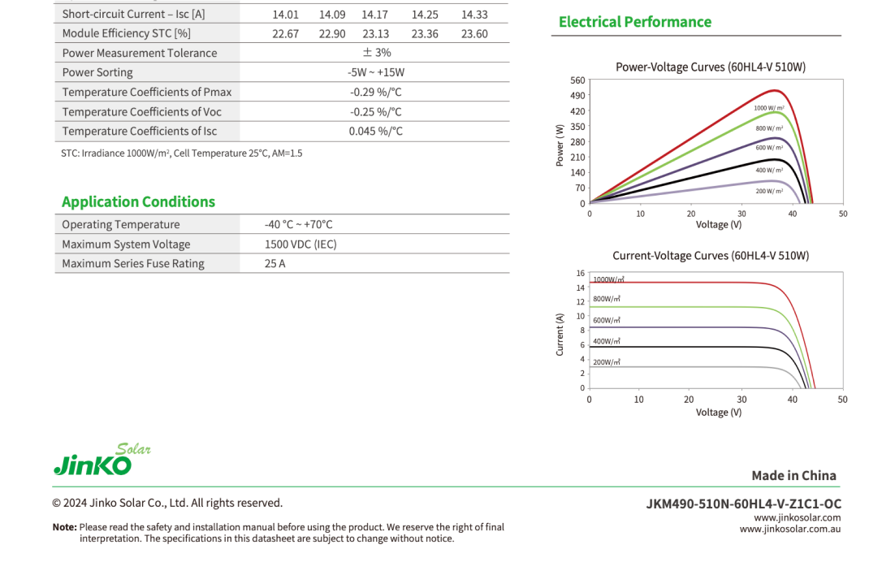Click the Application Conditions heading
This screenshot has height=588, width=895.
(x=138, y=201)
